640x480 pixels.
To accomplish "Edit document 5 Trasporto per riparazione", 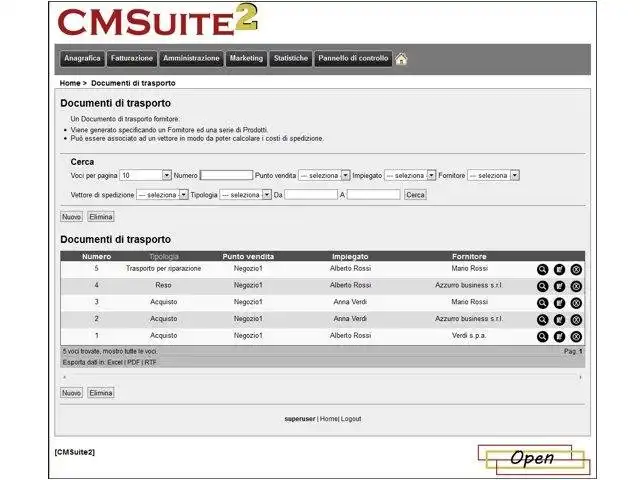I will tap(559, 269).
